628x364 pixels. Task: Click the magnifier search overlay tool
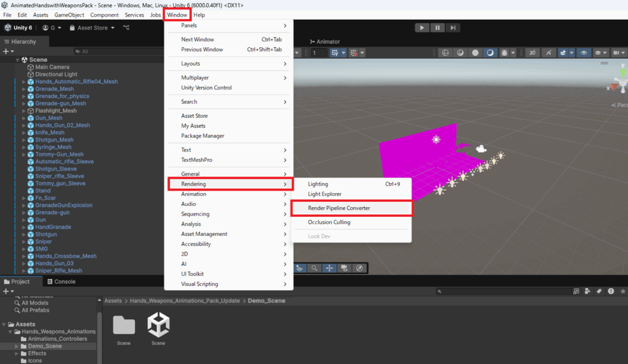pos(315,268)
